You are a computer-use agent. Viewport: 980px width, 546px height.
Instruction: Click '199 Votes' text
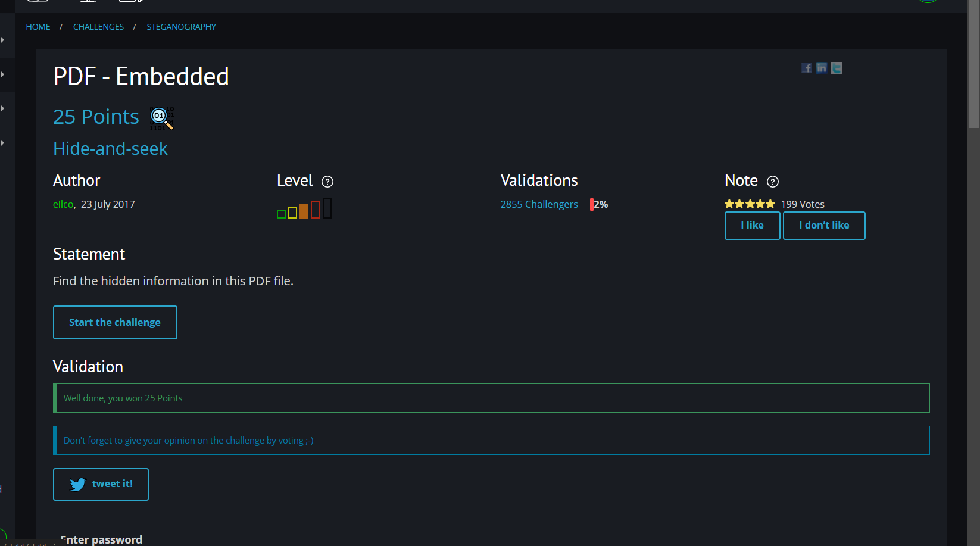803,204
